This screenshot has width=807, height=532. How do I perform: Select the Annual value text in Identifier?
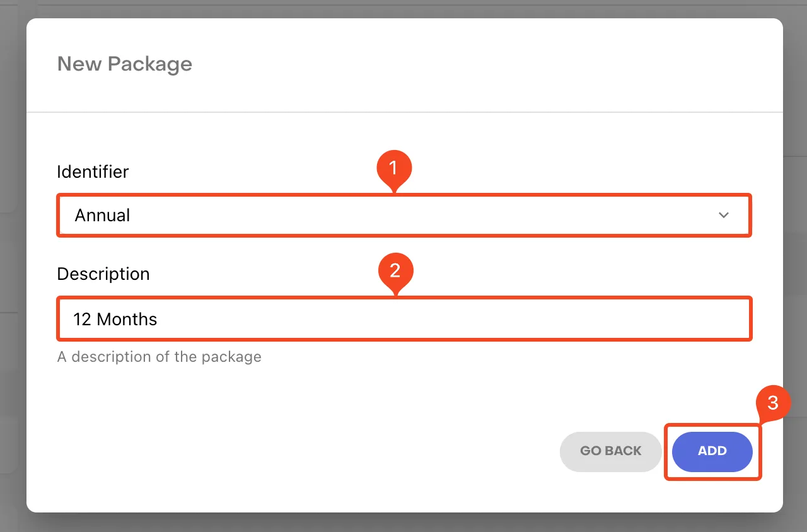pyautogui.click(x=102, y=216)
